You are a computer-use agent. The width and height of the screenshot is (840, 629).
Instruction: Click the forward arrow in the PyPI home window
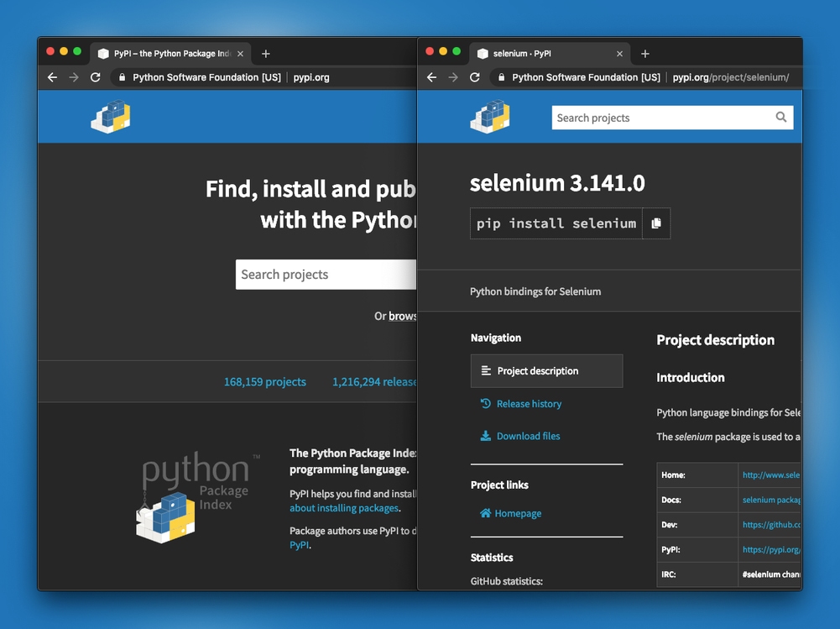tap(74, 77)
